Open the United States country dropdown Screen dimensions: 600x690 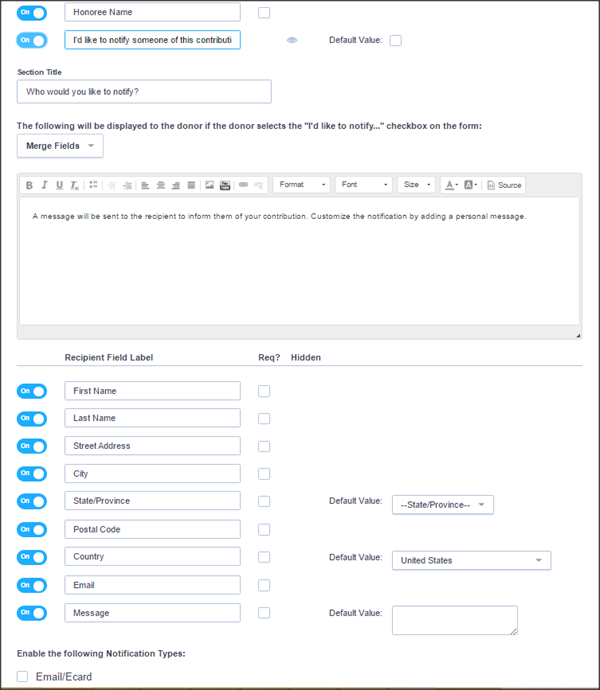click(x=471, y=560)
